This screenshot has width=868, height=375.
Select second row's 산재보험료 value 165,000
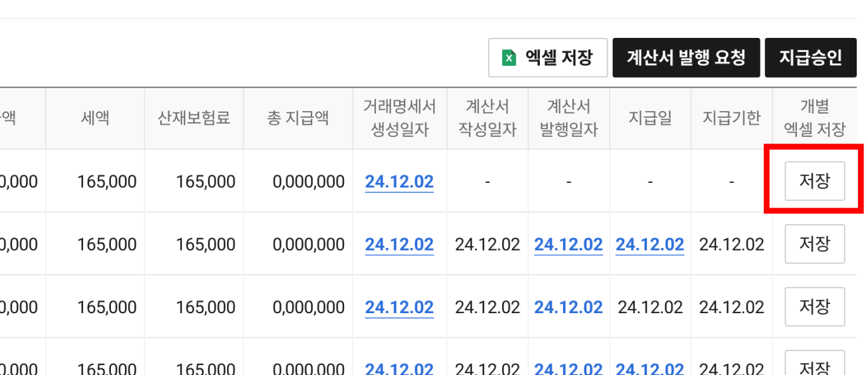tap(206, 245)
